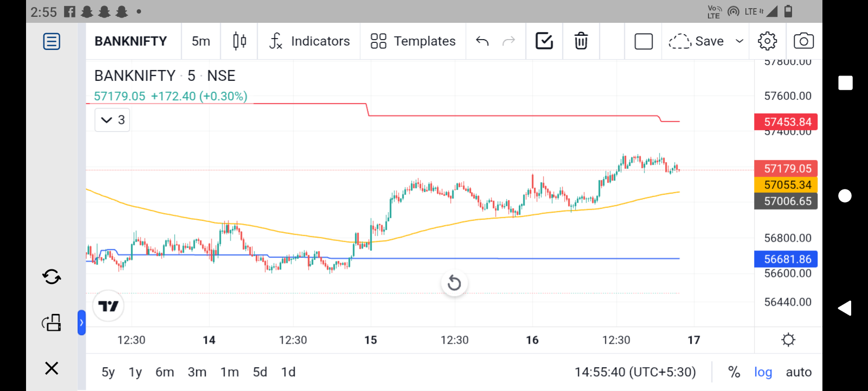The image size is (868, 391).
Task: Click the 57179.05 +172.40 (+0.30%) value
Action: pyautogui.click(x=170, y=96)
